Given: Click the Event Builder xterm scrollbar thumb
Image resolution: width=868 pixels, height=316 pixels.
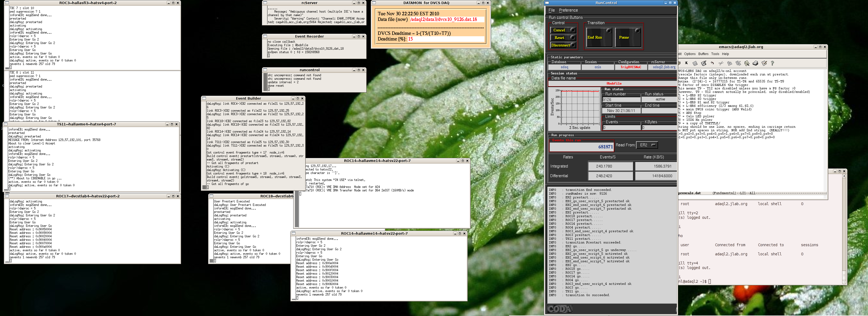Looking at the screenshot, I should (204, 187).
